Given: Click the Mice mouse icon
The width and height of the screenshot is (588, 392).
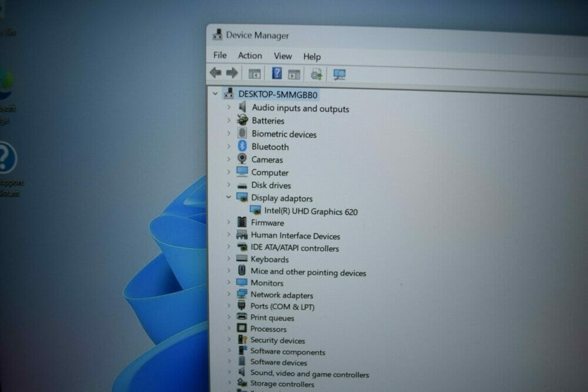Looking at the screenshot, I should (242, 270).
